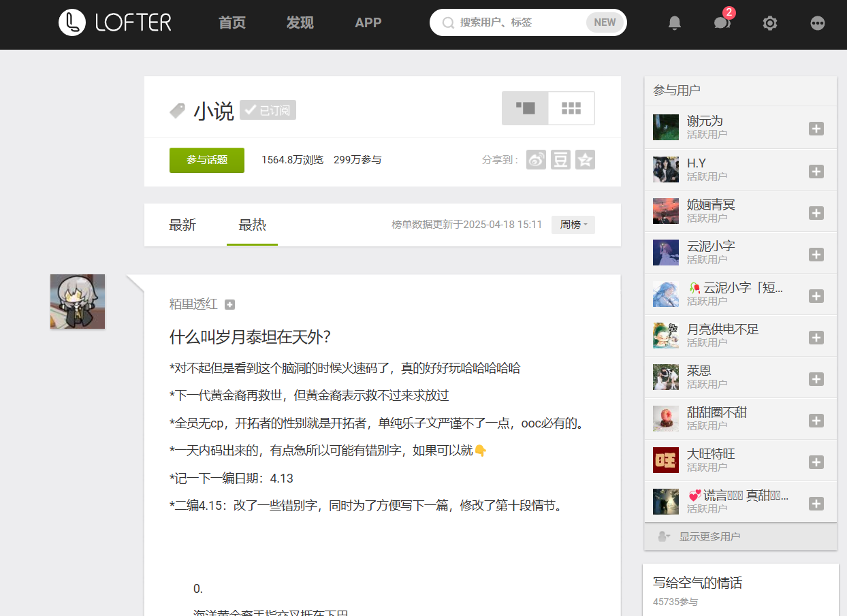Open messages with 2 unread
The height and width of the screenshot is (616, 847).
(x=722, y=23)
